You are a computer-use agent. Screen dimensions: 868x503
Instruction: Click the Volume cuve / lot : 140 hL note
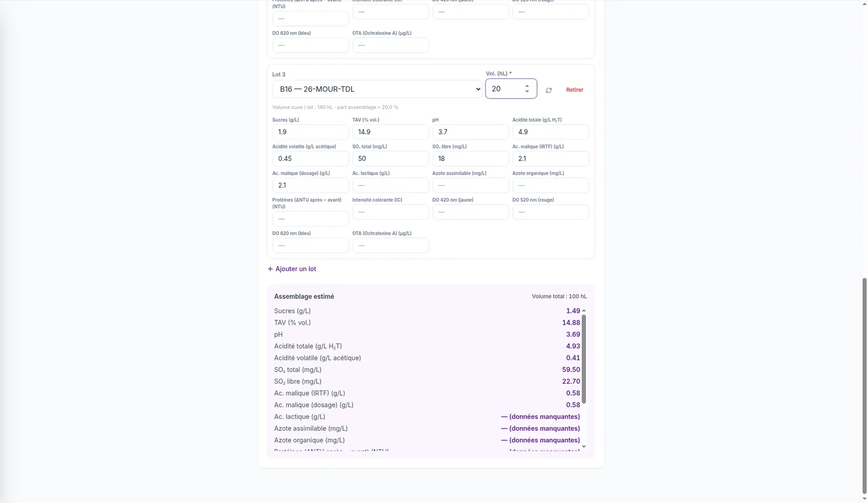pyautogui.click(x=335, y=107)
